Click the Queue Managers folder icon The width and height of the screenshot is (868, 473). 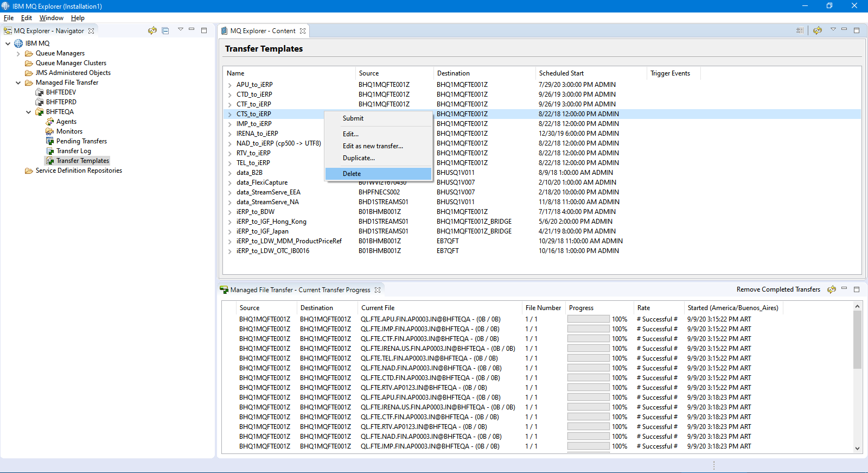tap(29, 53)
